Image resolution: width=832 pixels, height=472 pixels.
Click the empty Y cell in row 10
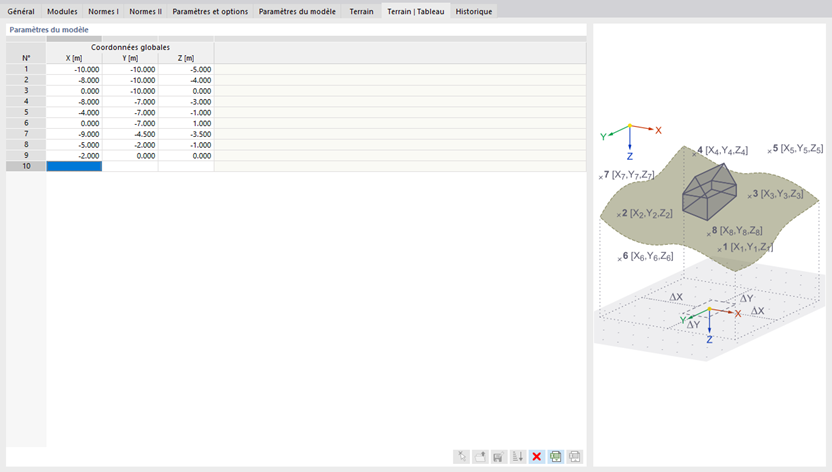[x=130, y=167]
